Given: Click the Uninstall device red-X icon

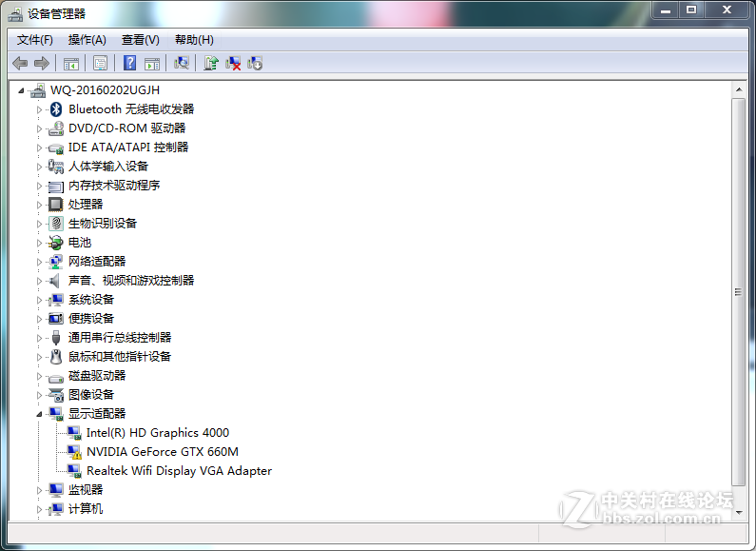Looking at the screenshot, I should coord(233,63).
